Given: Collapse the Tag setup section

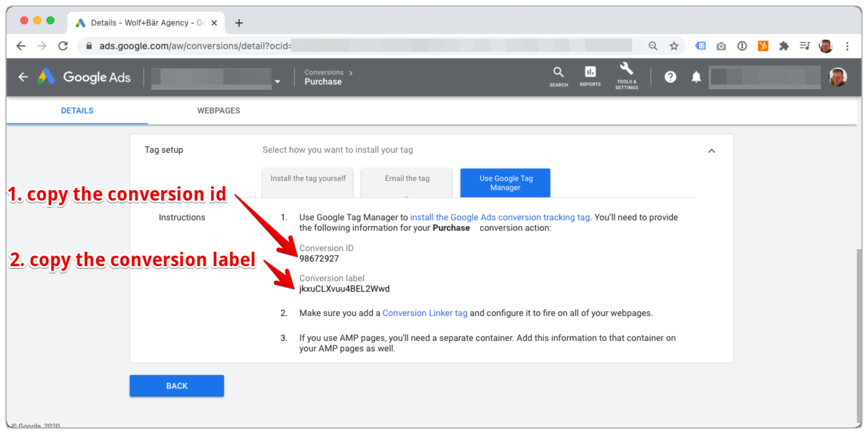Looking at the screenshot, I should tap(711, 150).
